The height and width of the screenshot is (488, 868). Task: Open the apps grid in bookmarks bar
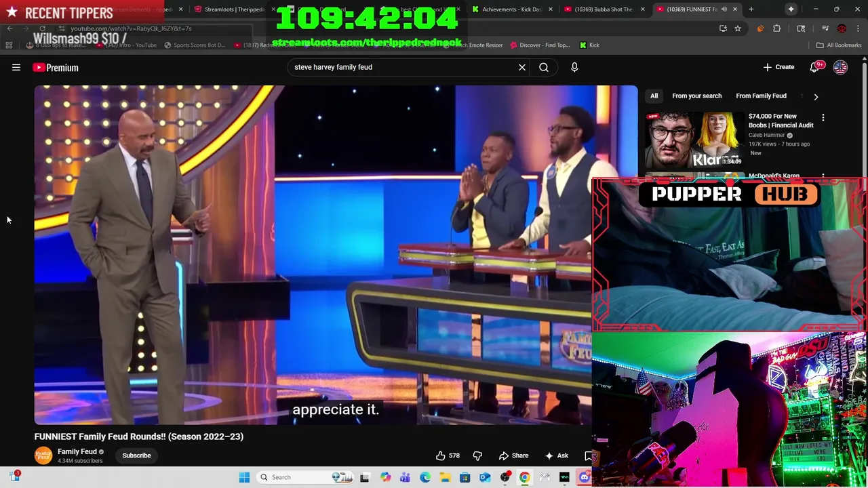tap(9, 45)
